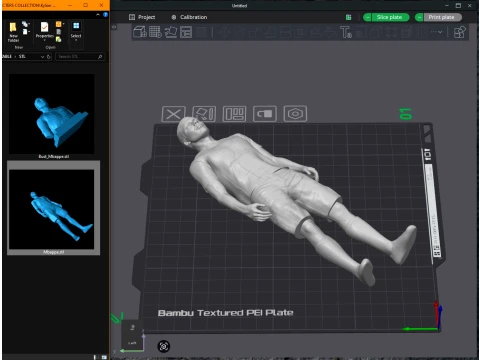
Task: Open the Assembly view icon
Action: coord(459,32)
